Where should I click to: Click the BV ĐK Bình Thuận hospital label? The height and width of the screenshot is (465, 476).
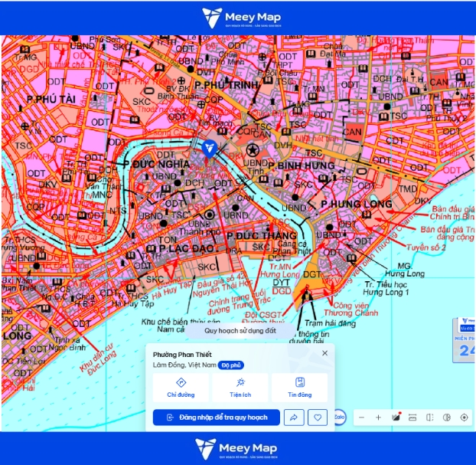(x=178, y=93)
